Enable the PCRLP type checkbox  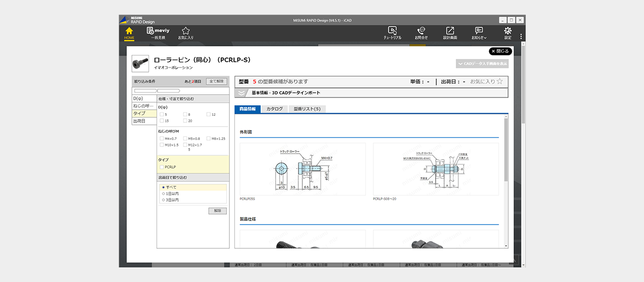(162, 167)
